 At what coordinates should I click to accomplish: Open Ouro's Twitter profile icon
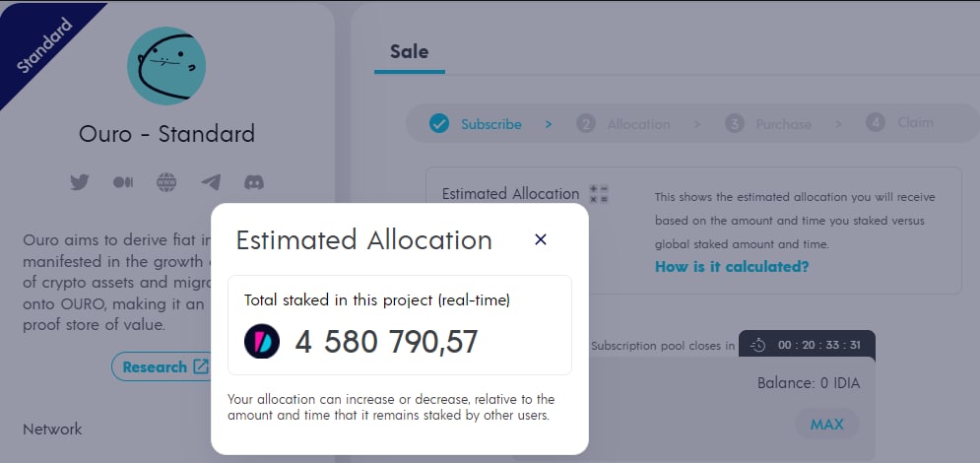(80, 182)
